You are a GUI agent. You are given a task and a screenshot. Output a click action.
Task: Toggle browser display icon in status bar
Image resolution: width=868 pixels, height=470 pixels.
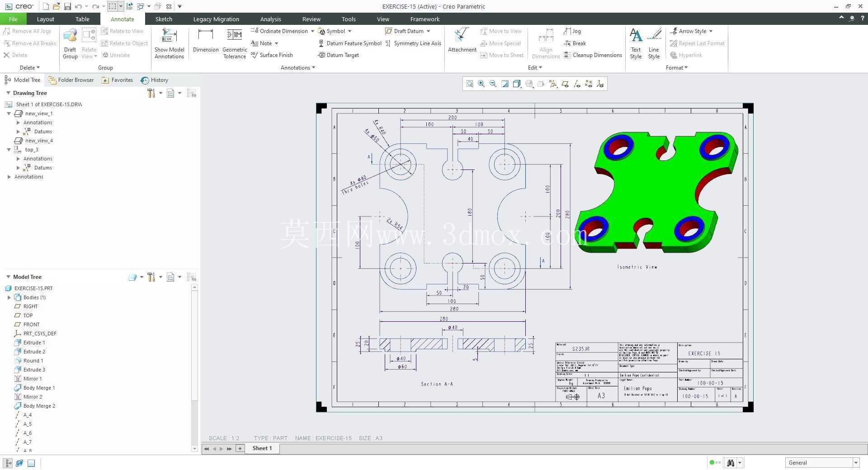tap(19, 463)
